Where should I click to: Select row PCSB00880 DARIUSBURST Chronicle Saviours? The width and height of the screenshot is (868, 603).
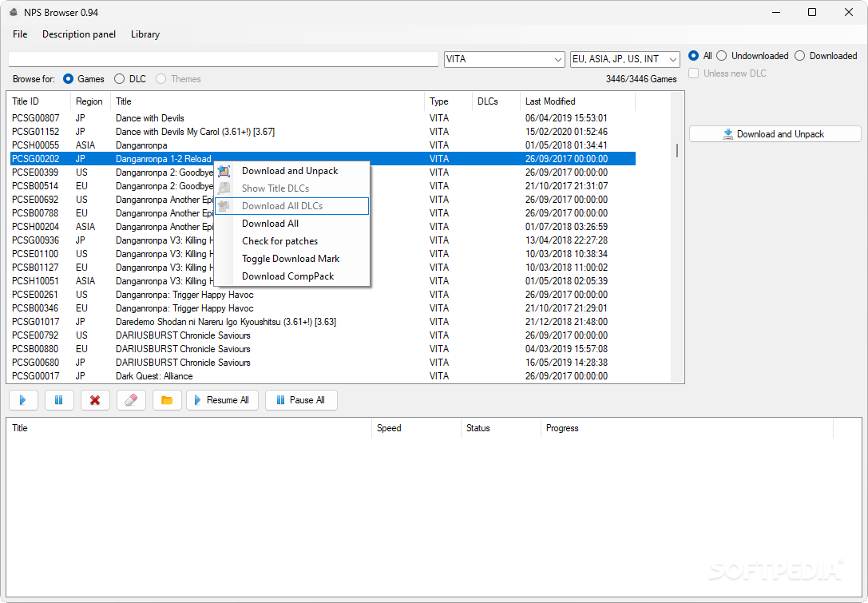[323, 349]
